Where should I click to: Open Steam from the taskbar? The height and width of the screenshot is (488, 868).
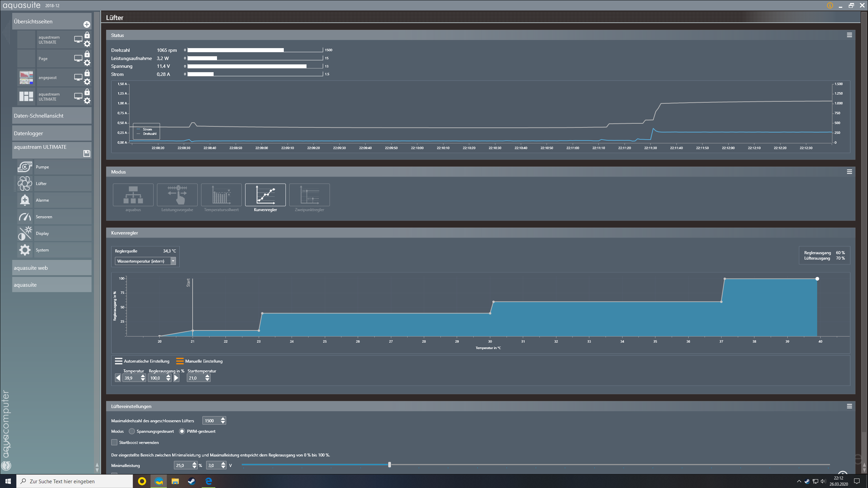point(192,481)
